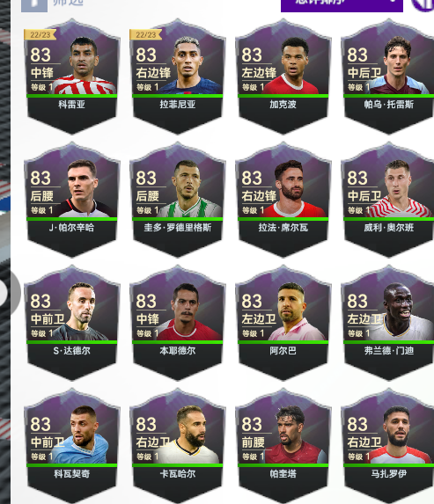Select the 卡瓦哈尔 right back card
This screenshot has width=434, height=504.
pos(177,446)
